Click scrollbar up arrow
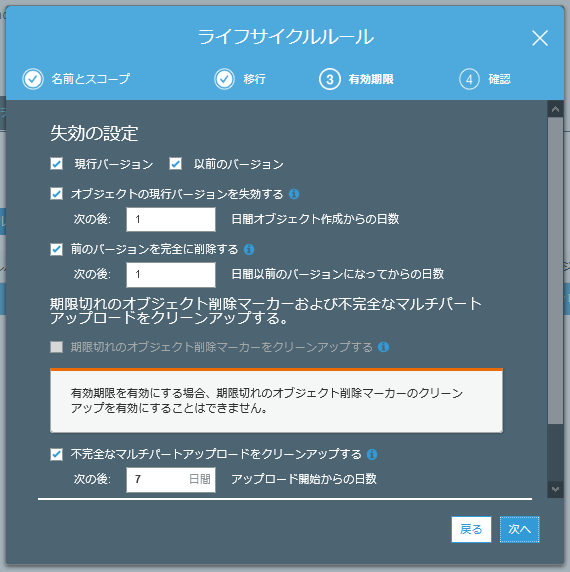Viewport: 570px width, 572px height. click(555, 109)
